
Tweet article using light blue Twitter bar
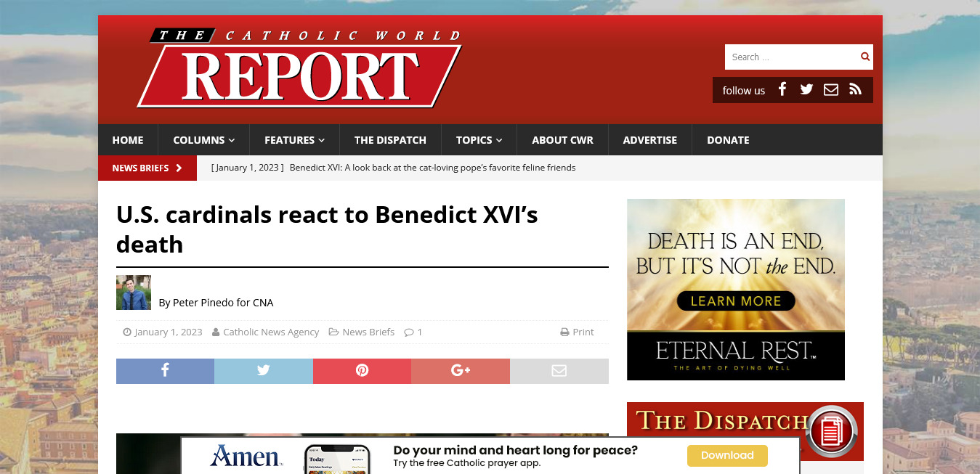(264, 371)
